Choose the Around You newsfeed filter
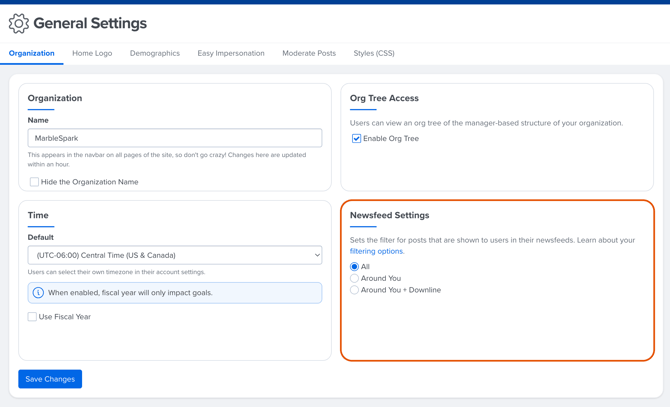Image resolution: width=670 pixels, height=407 pixels. point(354,278)
